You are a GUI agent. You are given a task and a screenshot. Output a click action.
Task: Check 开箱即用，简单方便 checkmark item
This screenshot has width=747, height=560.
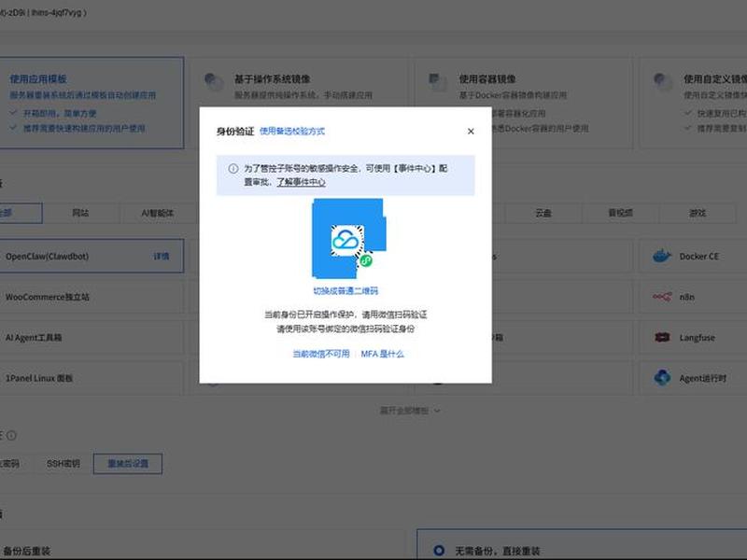(x=53, y=113)
